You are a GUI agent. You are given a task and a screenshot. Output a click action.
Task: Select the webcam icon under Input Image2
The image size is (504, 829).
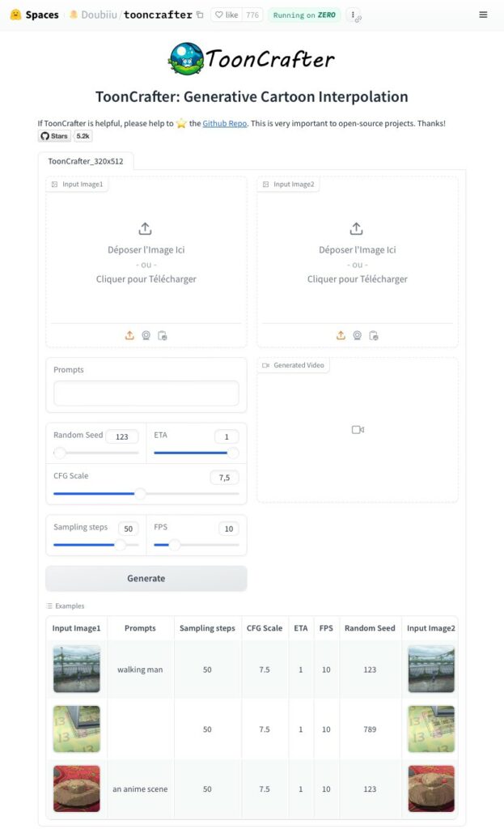point(358,335)
